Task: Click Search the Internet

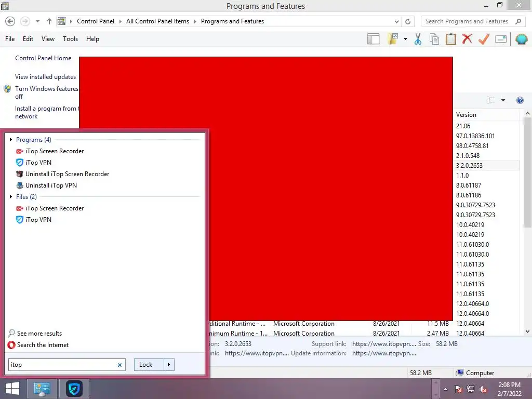Action: [43, 345]
